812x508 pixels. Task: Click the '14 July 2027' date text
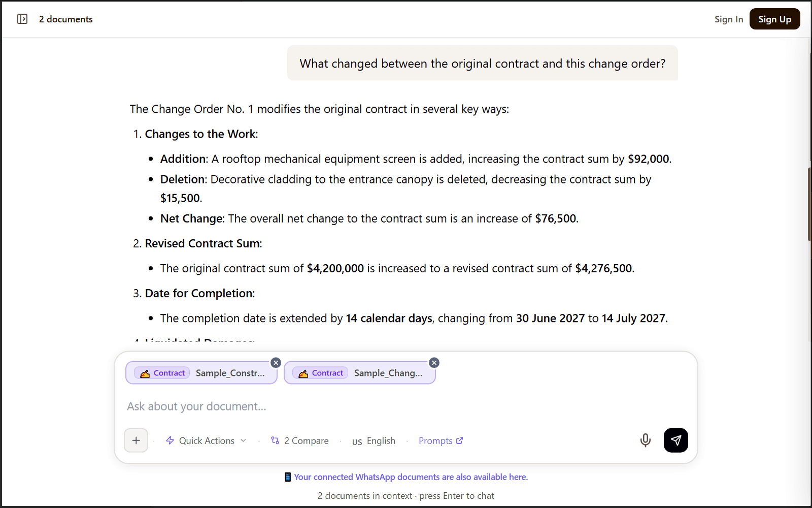(633, 318)
